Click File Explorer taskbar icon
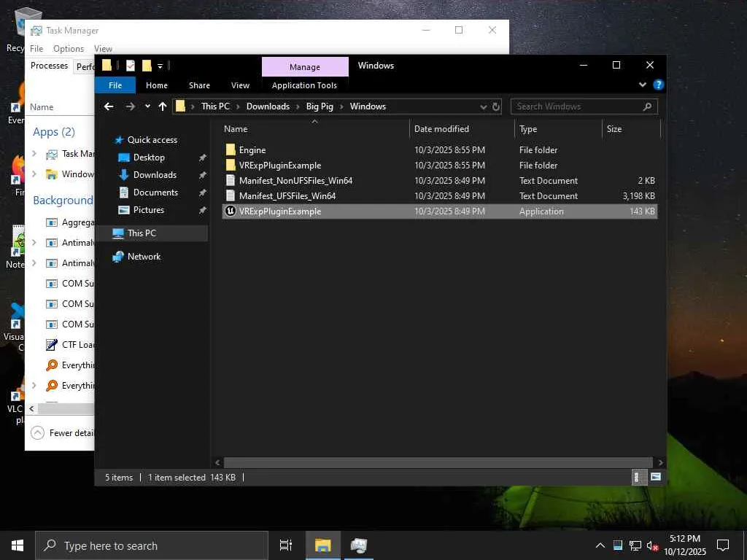 [322, 545]
